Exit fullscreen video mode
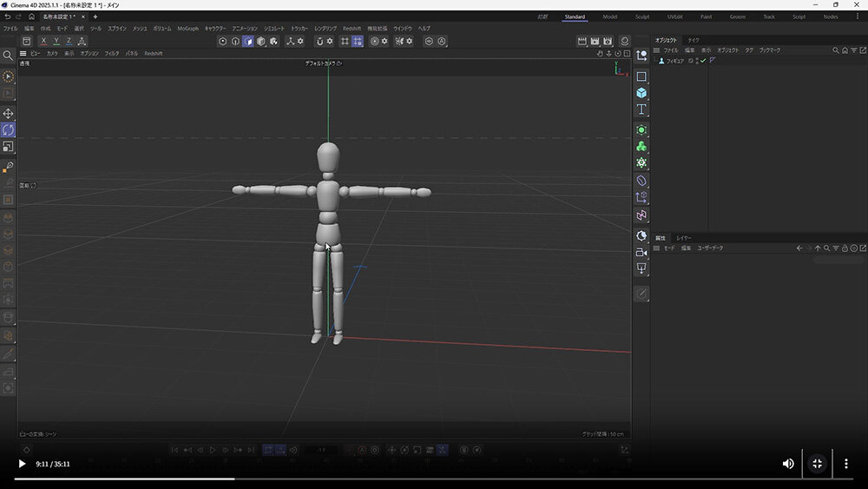Viewport: 868px width, 489px height. point(817,464)
